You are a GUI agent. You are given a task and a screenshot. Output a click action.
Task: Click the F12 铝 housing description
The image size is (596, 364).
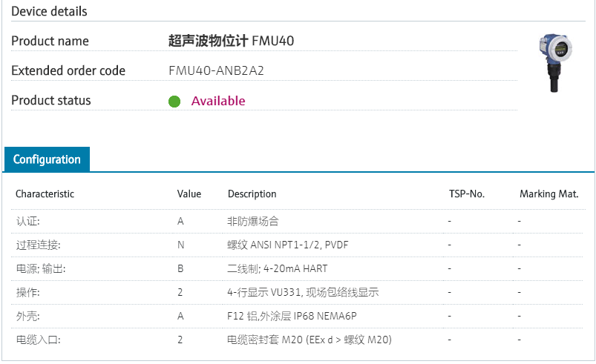coord(292,316)
